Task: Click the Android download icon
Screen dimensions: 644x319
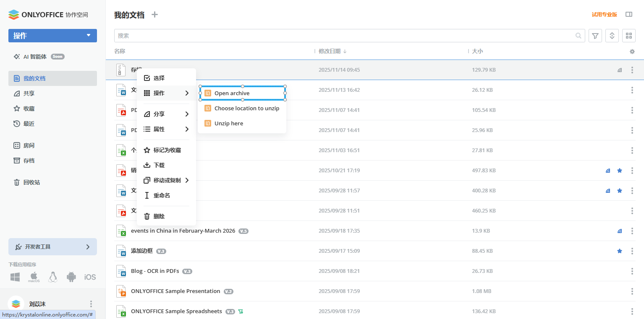Action: point(71,277)
